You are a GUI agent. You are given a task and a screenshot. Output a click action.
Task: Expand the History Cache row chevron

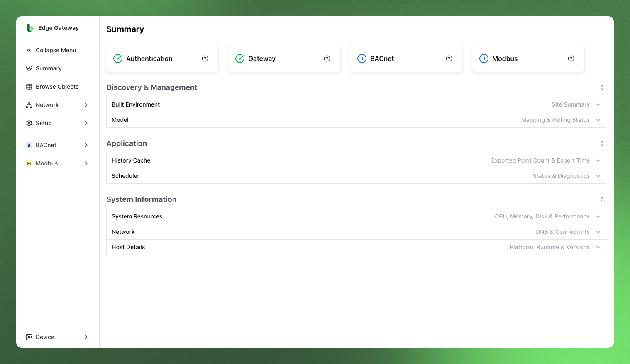tap(598, 160)
